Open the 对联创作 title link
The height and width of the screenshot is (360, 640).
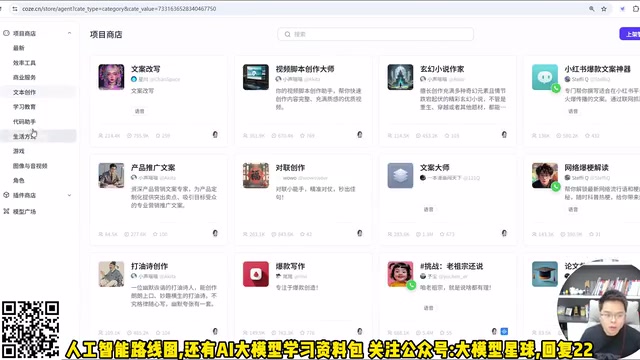pyautogui.click(x=290, y=168)
